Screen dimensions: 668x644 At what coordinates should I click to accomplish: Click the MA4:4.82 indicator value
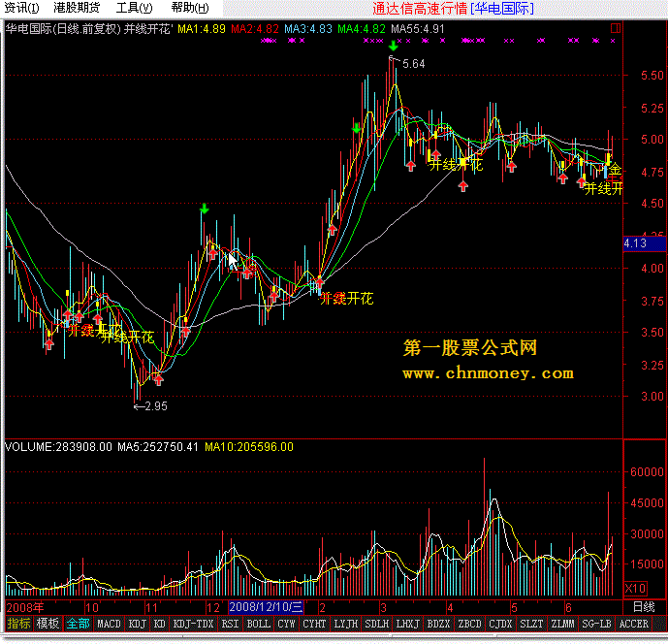pos(362,29)
